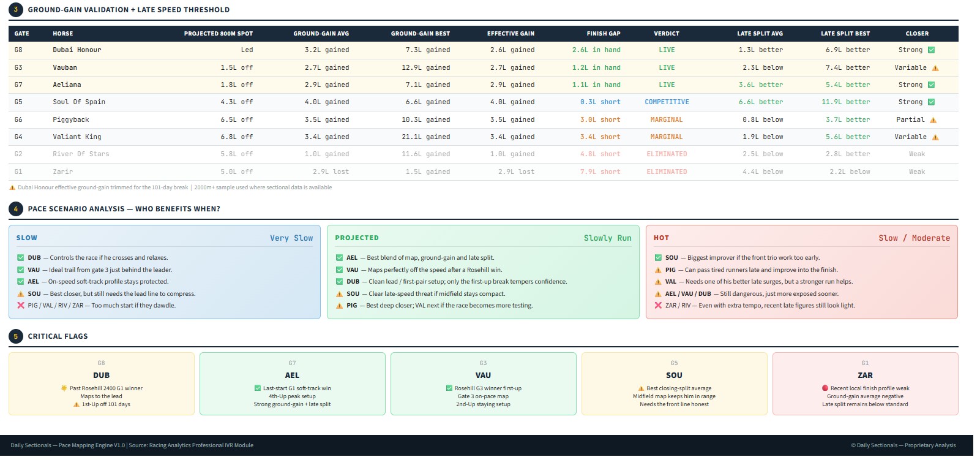Click the Finish Gap column header
The height and width of the screenshot is (457, 980).
point(603,34)
